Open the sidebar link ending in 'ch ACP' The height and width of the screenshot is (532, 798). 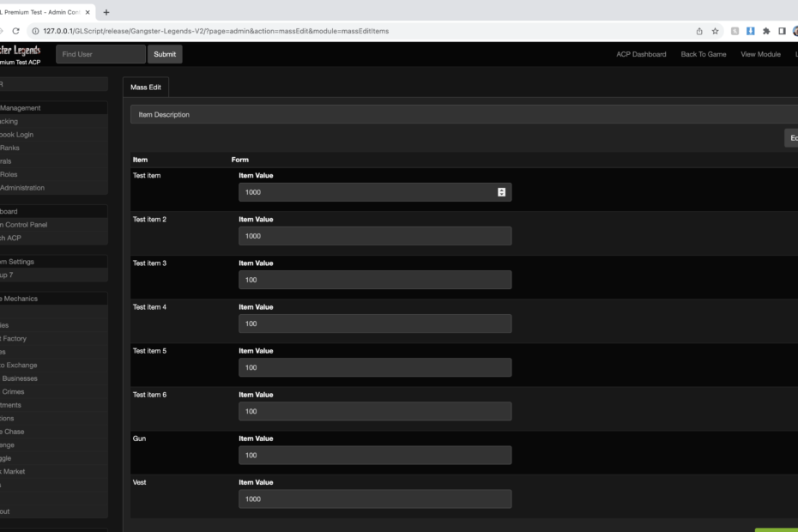pyautogui.click(x=10, y=238)
